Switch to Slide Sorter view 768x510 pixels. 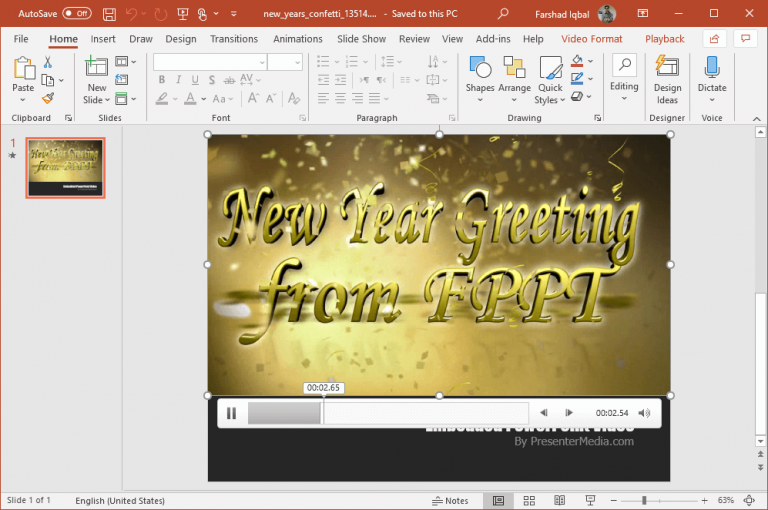click(529, 501)
